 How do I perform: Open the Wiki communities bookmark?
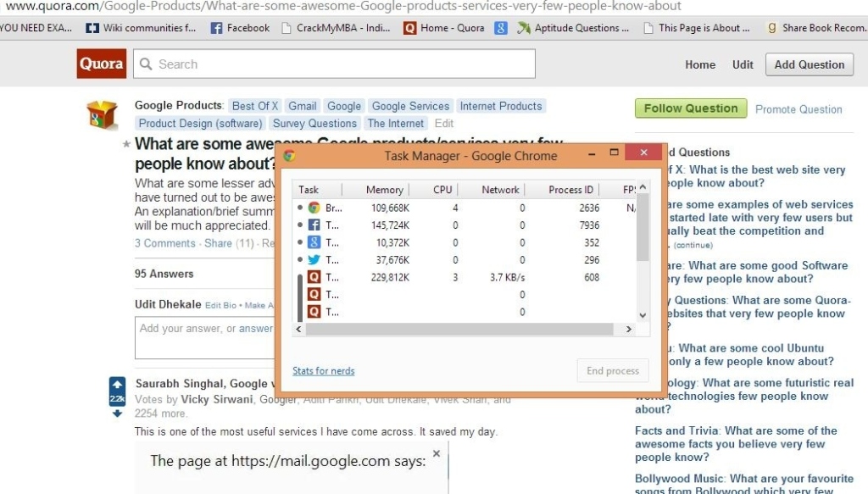(x=141, y=28)
